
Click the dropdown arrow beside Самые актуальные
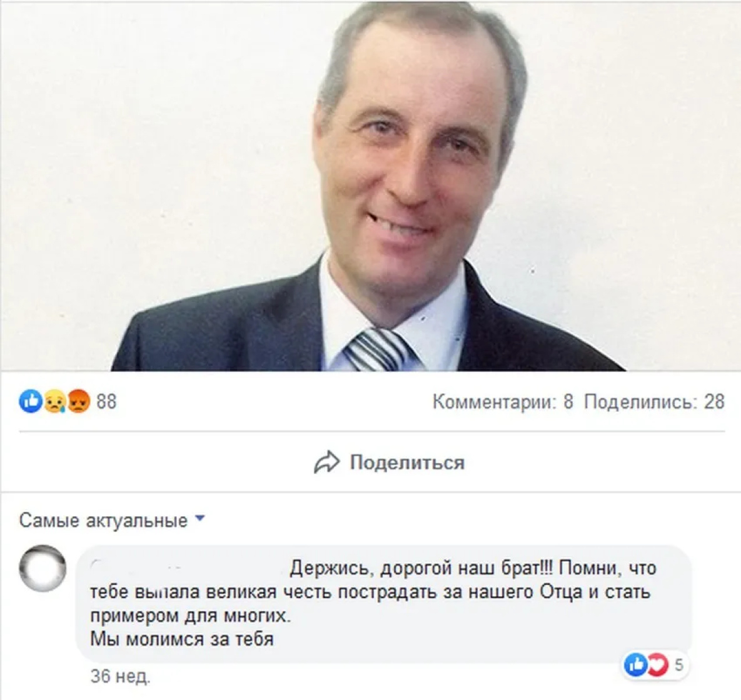coord(200,518)
